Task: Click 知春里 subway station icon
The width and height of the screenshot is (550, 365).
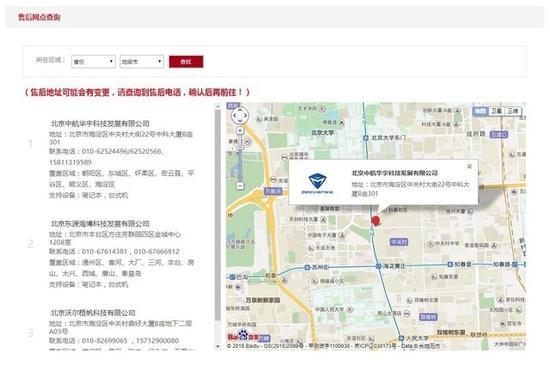Action: (450, 264)
